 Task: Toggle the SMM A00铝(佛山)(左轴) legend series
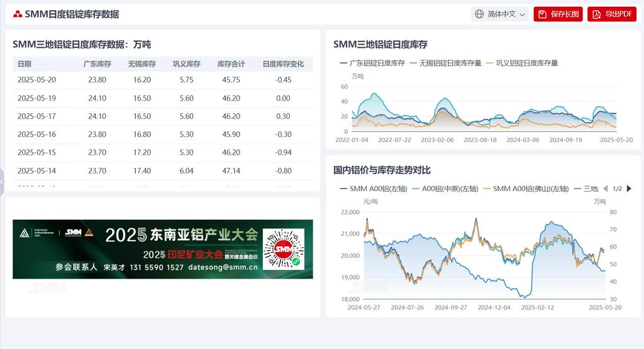[526, 189]
